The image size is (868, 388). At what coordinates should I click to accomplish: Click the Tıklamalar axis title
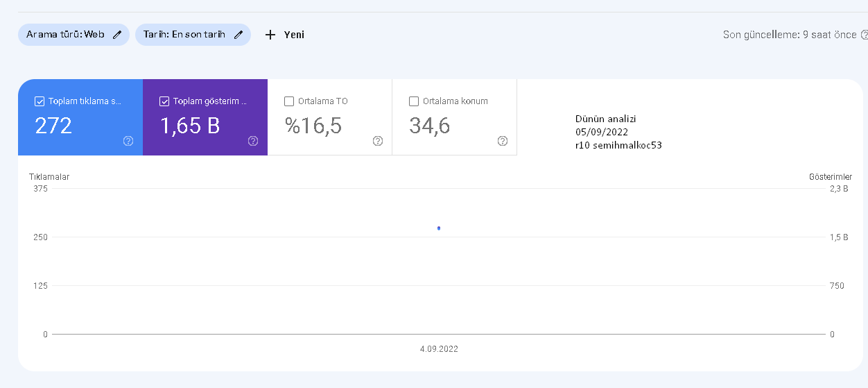point(49,177)
